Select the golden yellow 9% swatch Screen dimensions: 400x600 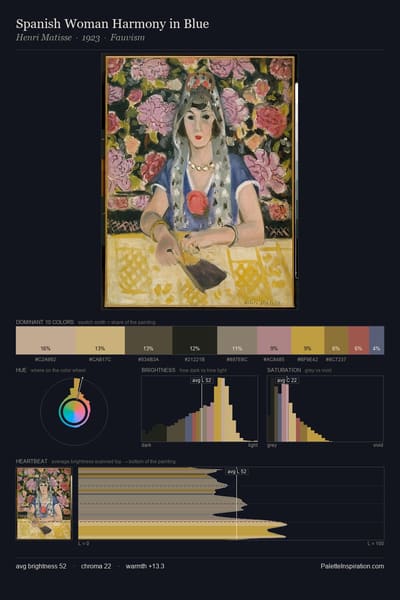308,340
